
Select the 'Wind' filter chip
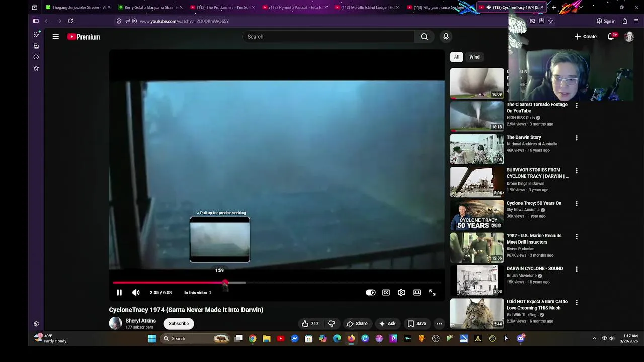(x=474, y=57)
